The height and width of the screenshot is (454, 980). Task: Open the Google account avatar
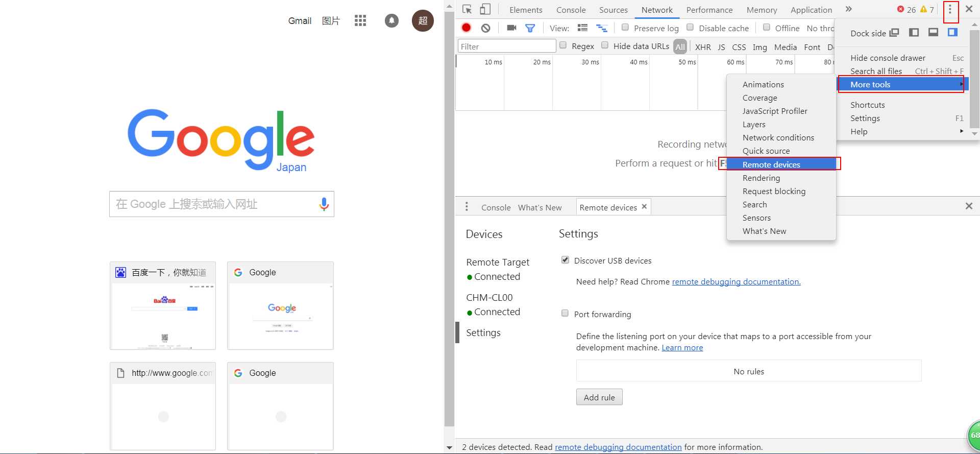point(423,20)
